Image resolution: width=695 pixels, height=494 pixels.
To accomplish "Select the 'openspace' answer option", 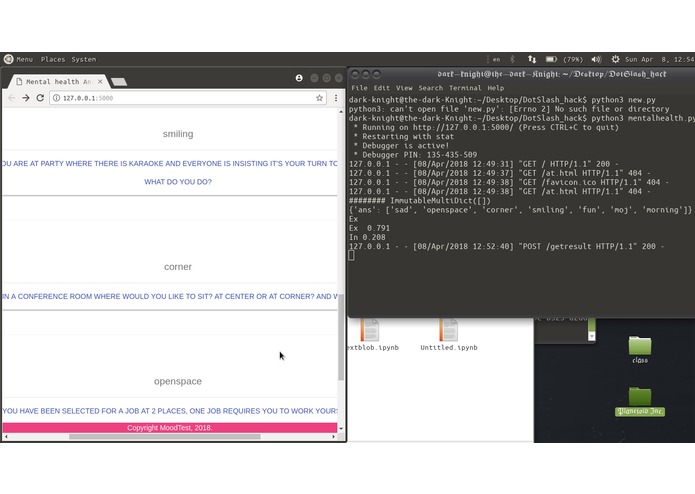I will click(178, 381).
